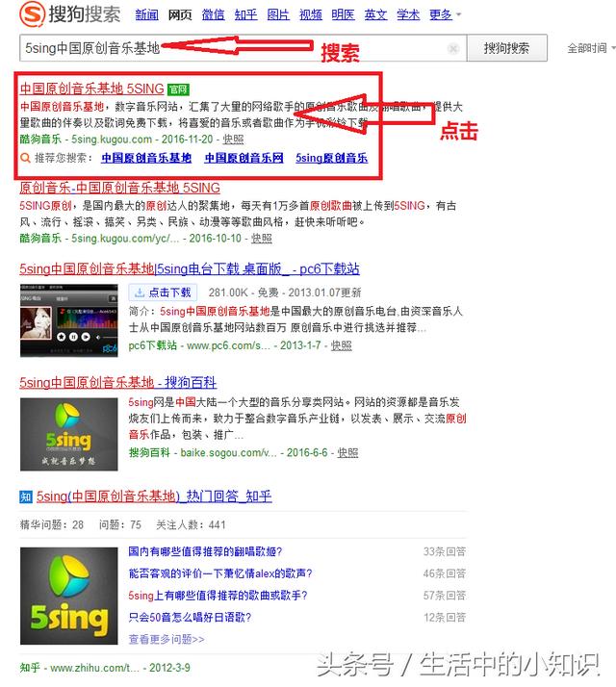Viewport: 616px width, 687px height.
Task: Click the download icon in 点击下载
Action: (140, 293)
